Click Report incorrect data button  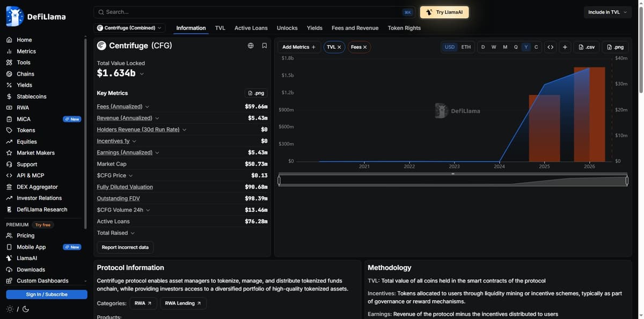coord(125,247)
